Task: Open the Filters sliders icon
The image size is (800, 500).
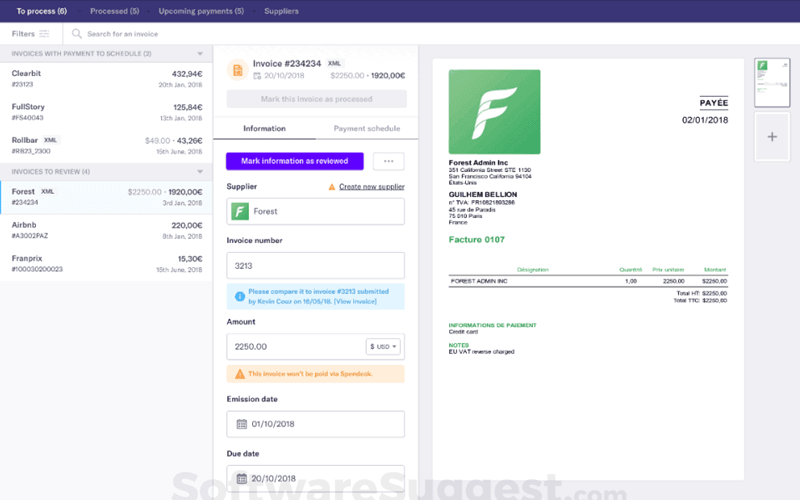Action: tap(44, 34)
